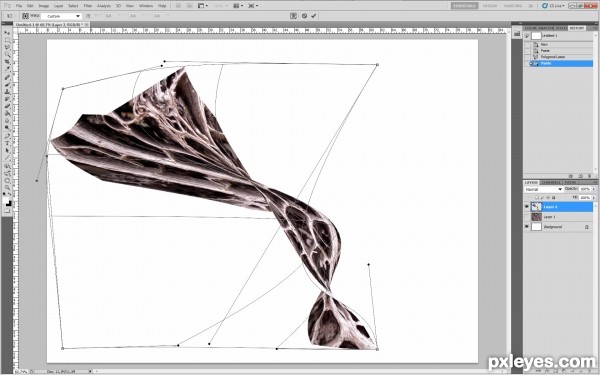This screenshot has height=375, width=600.
Task: Click the reference point location icon
Action: click(x=25, y=16)
